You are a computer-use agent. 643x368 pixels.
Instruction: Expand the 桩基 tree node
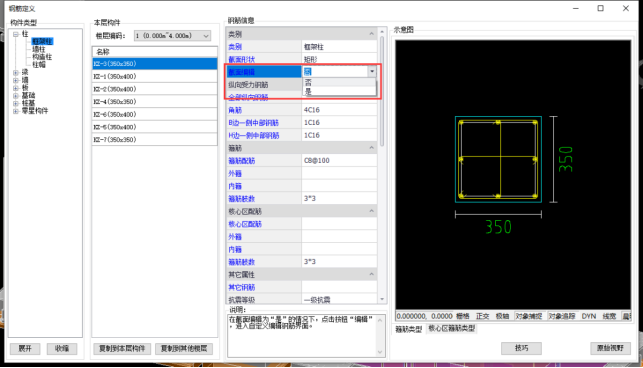coord(16,103)
